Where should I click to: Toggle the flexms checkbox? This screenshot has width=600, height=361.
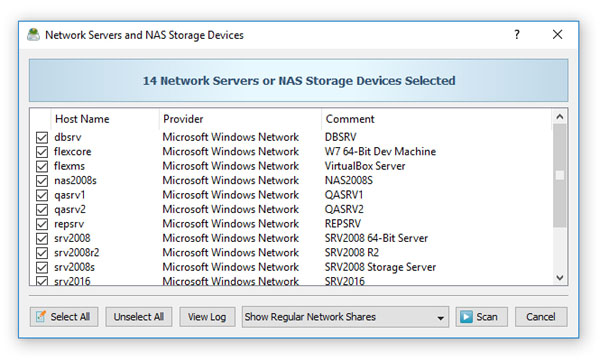pyautogui.click(x=42, y=167)
